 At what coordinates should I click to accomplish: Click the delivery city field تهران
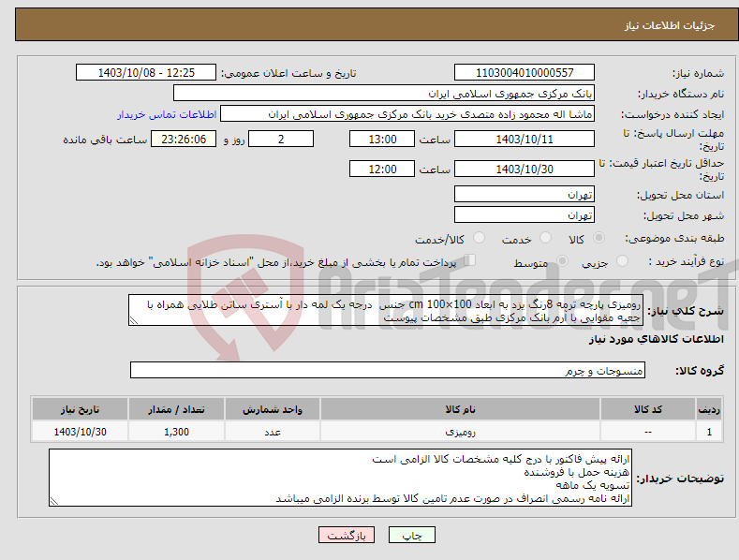click(x=525, y=215)
